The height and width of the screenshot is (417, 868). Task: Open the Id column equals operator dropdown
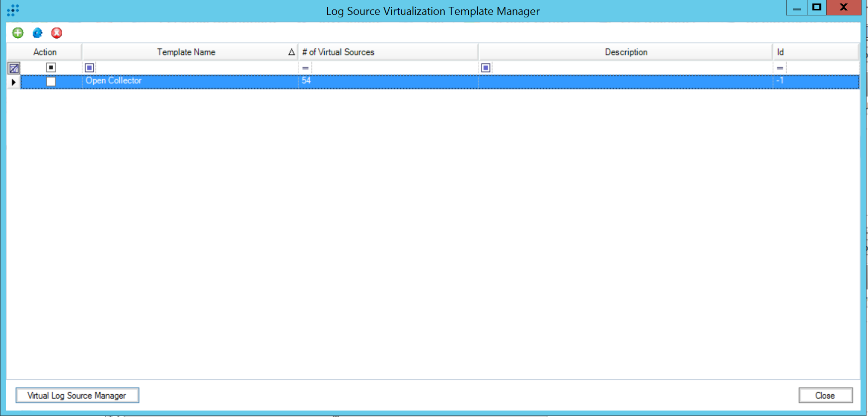click(x=780, y=68)
